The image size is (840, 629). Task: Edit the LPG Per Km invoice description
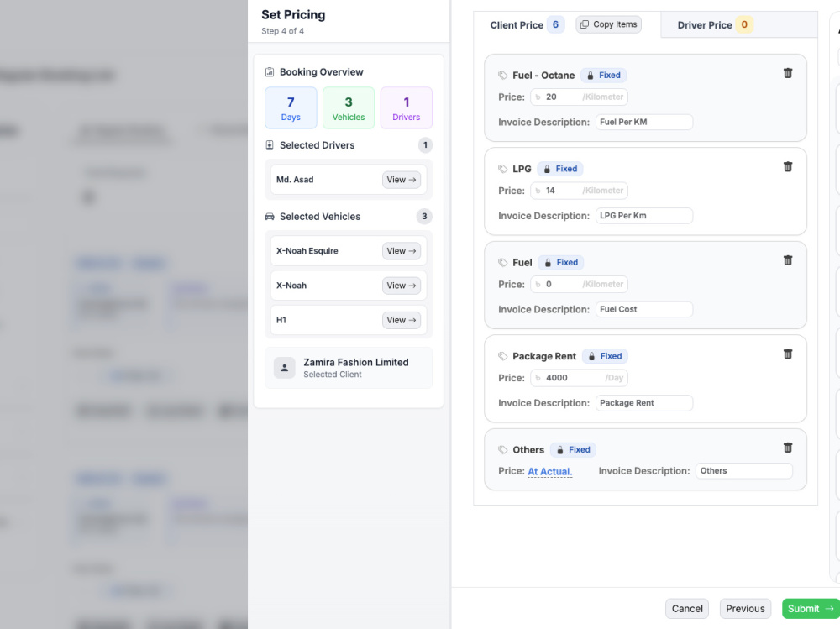[x=644, y=216]
